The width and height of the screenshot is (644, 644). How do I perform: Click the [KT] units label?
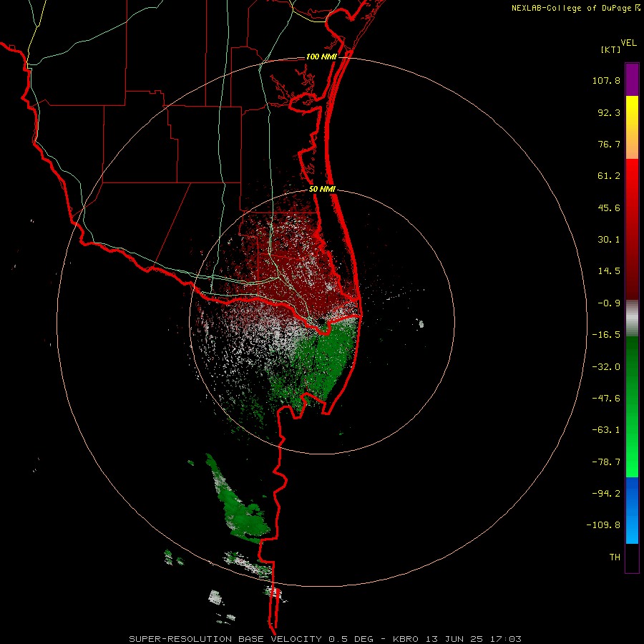[611, 49]
